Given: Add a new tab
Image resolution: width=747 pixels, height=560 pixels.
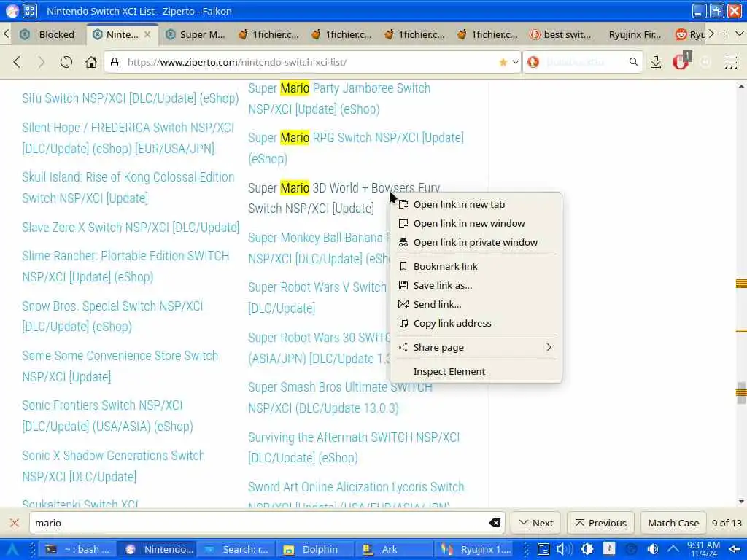Looking at the screenshot, I should tap(724, 34).
